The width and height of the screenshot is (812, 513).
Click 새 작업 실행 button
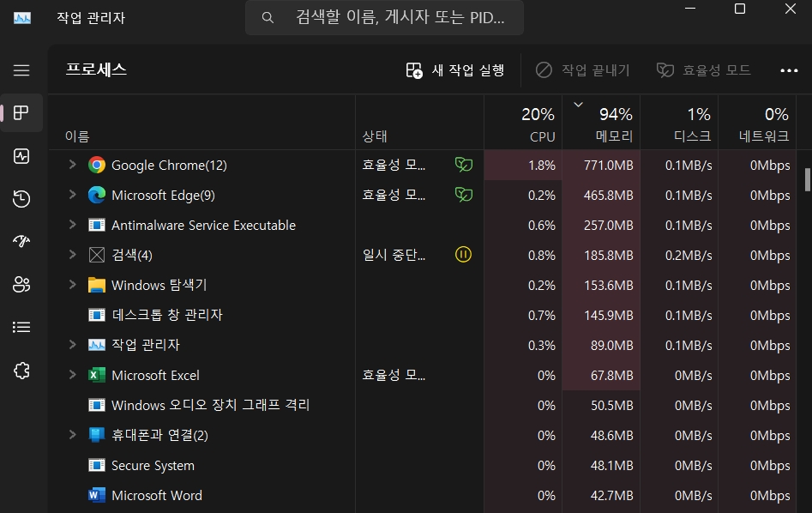pyautogui.click(x=455, y=70)
